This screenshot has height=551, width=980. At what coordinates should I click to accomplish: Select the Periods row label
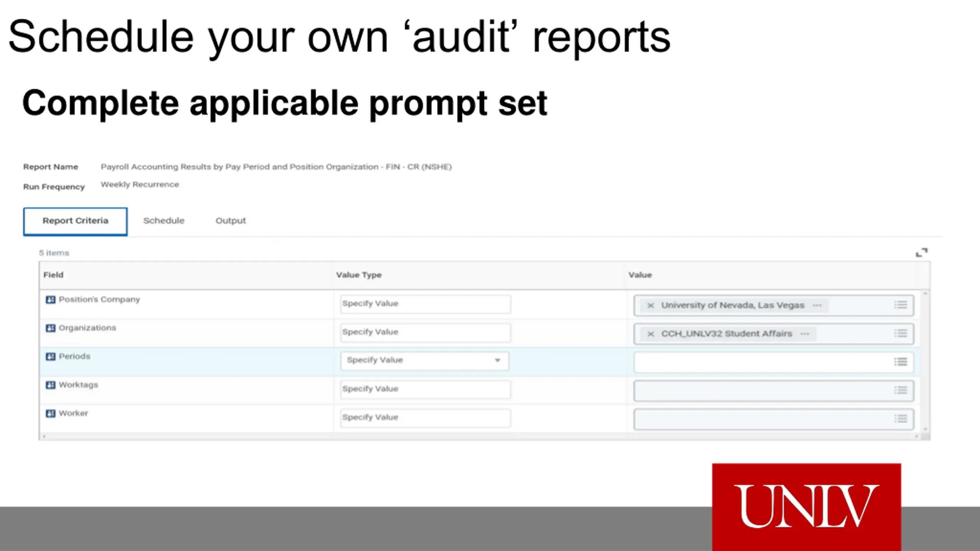click(x=74, y=357)
